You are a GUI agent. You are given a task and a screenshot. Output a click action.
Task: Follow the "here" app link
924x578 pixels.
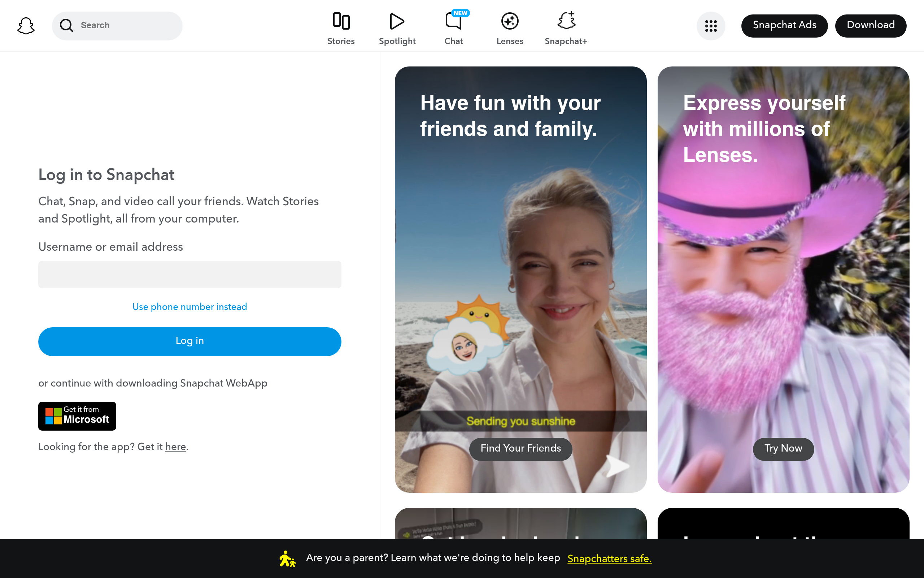[176, 447]
